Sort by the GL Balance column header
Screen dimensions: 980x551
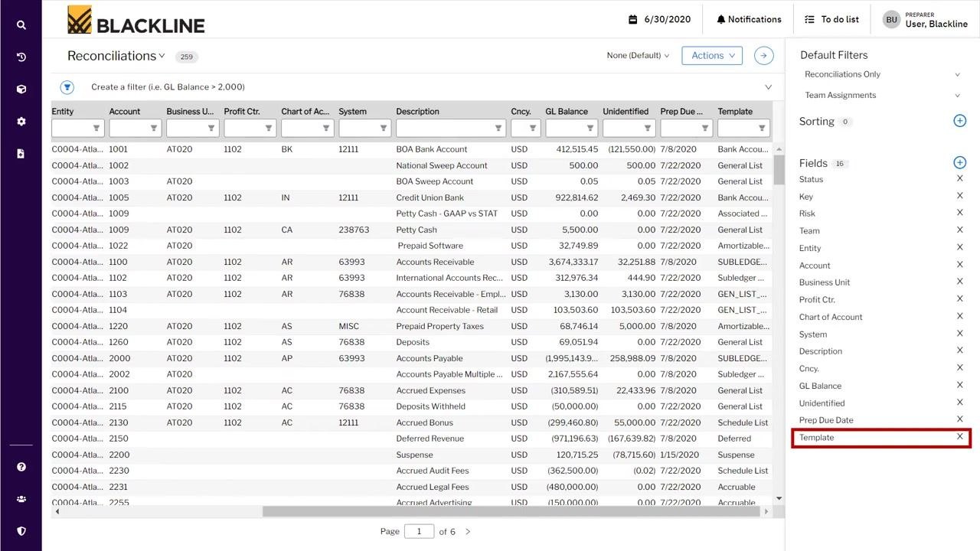point(567,112)
